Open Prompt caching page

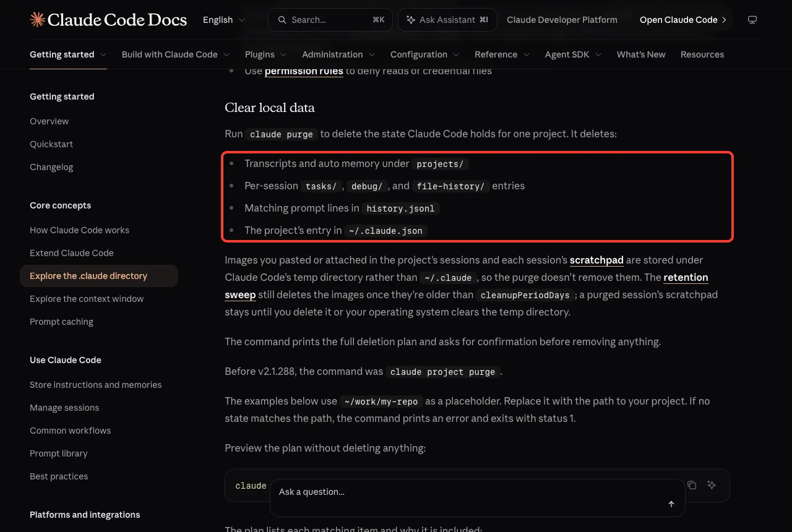click(x=61, y=322)
